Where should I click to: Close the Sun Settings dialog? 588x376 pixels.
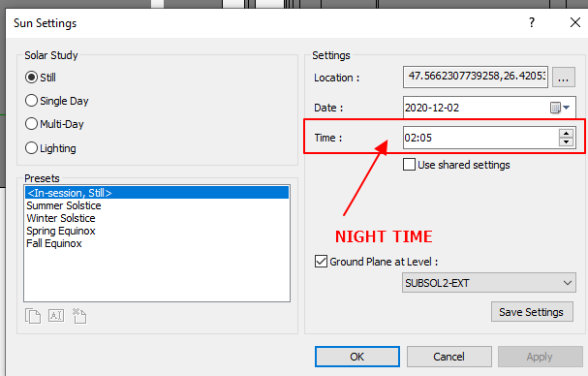(575, 22)
